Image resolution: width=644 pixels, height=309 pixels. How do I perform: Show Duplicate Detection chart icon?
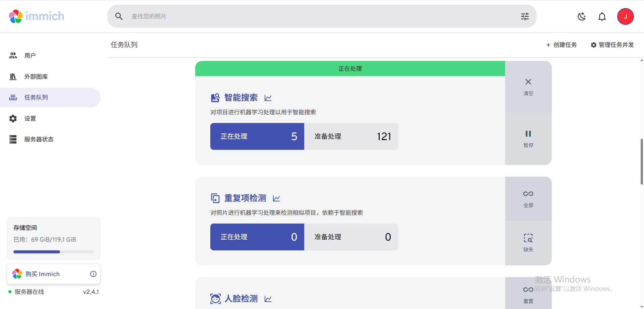click(276, 198)
